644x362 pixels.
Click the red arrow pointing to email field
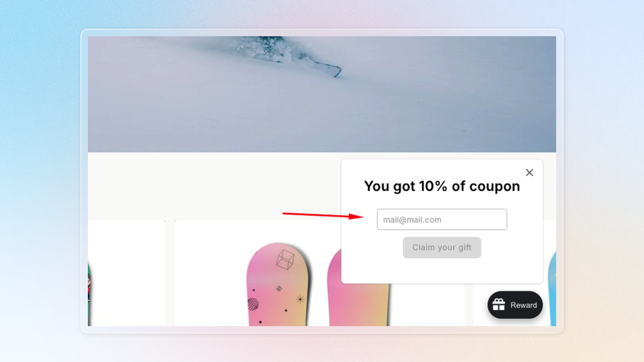click(323, 215)
